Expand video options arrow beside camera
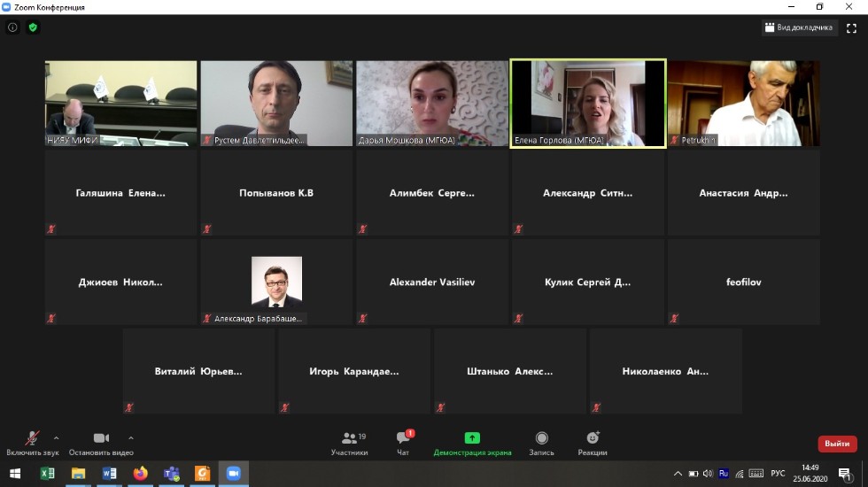This screenshot has height=487, width=868. [131, 437]
